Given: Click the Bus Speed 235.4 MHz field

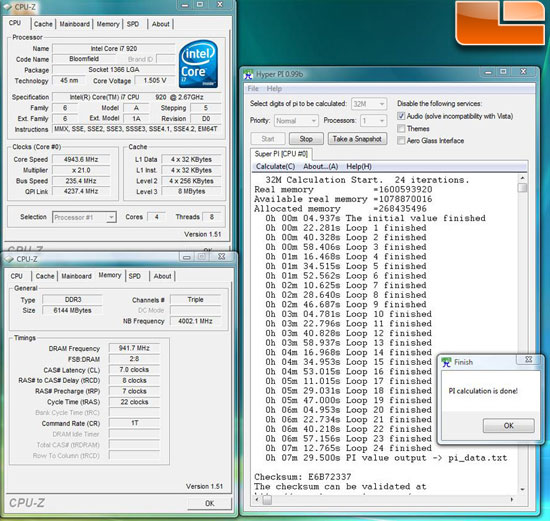Looking at the screenshot, I should tap(81, 181).
